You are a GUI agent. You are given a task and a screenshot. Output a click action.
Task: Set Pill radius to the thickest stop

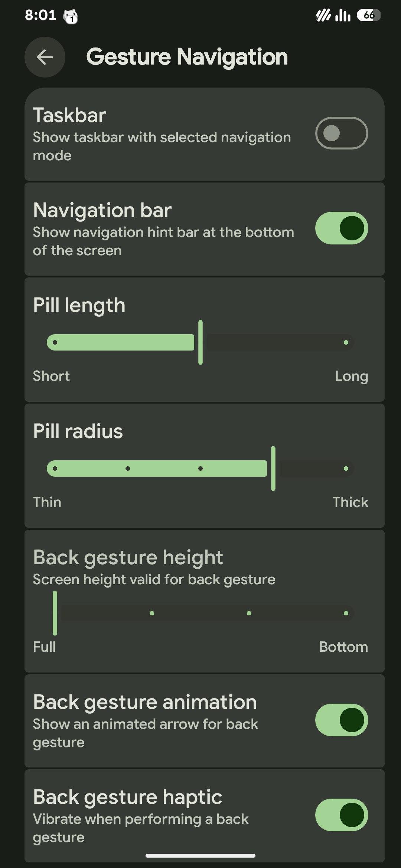(346, 468)
